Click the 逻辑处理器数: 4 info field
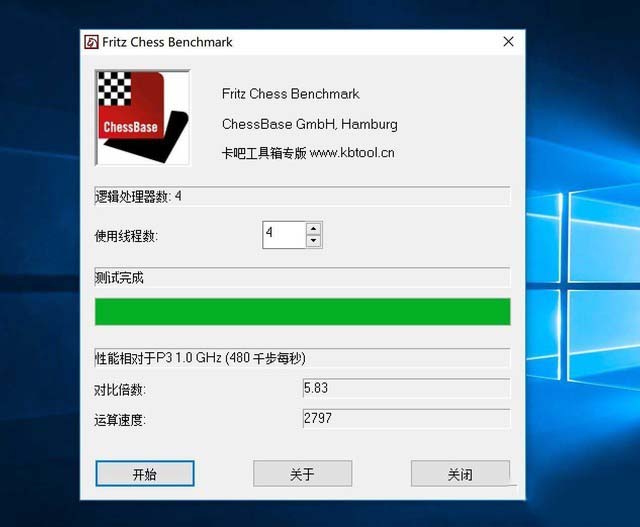The height and width of the screenshot is (527, 640). [x=302, y=196]
